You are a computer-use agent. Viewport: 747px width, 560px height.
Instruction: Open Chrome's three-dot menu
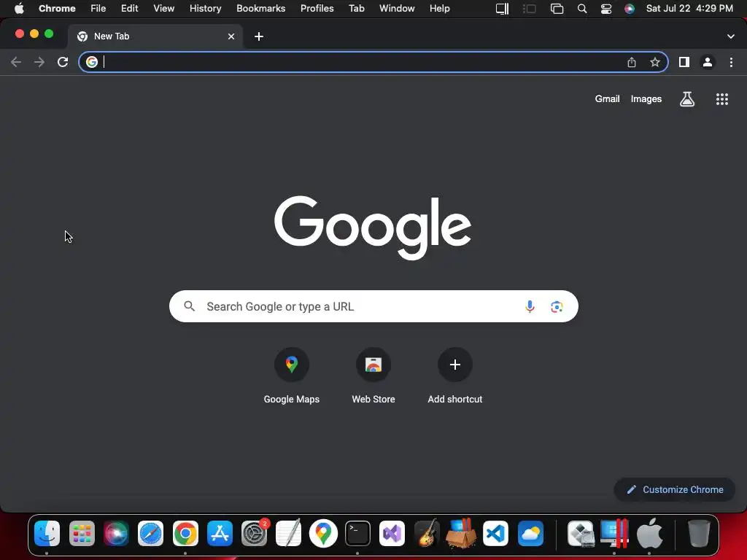(731, 62)
